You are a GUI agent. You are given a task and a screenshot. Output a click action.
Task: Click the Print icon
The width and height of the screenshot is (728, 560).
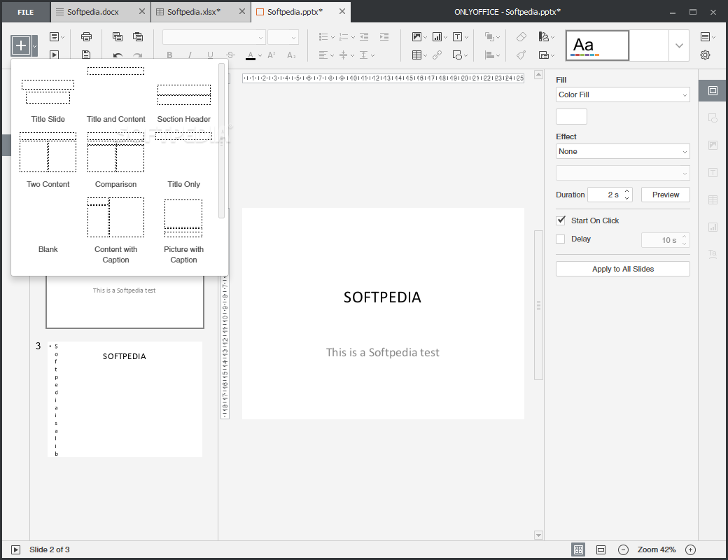click(x=86, y=36)
